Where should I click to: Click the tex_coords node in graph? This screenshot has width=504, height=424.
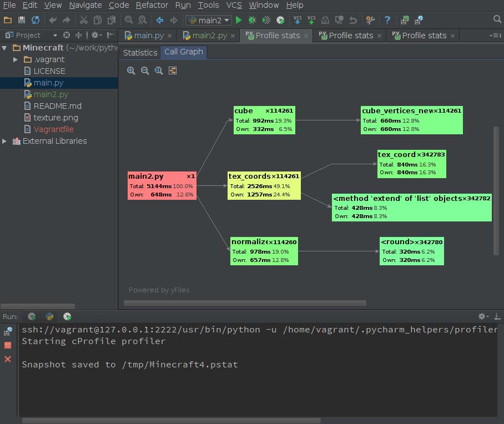point(264,185)
